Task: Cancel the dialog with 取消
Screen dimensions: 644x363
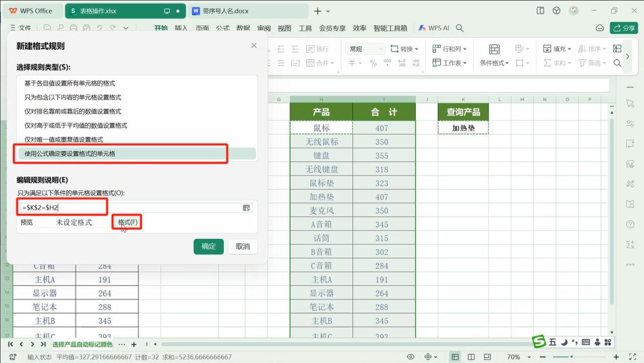Action: [x=243, y=246]
